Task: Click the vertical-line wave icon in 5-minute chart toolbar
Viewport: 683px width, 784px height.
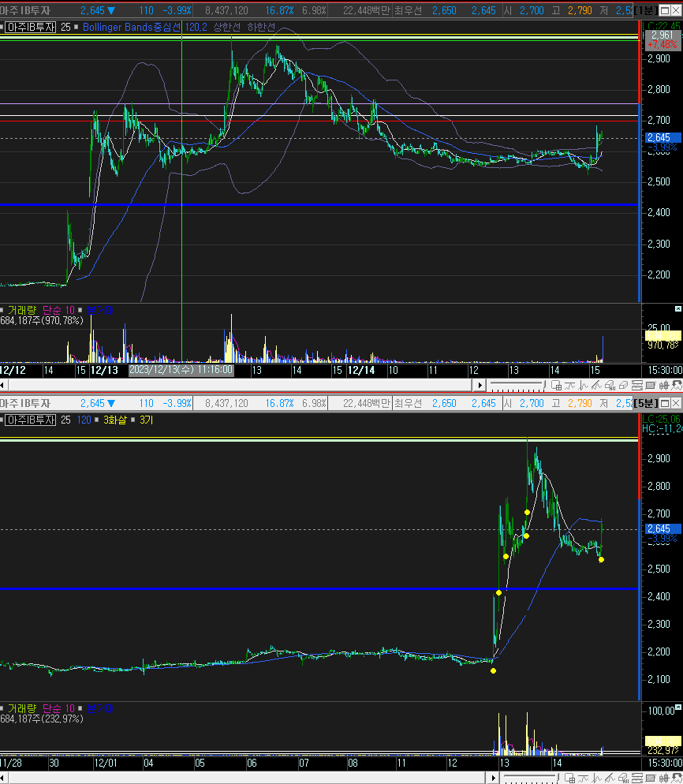Action: [596, 778]
